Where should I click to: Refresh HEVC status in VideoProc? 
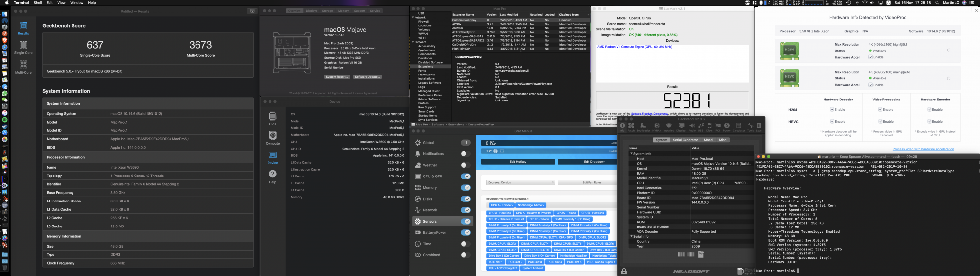click(x=948, y=78)
